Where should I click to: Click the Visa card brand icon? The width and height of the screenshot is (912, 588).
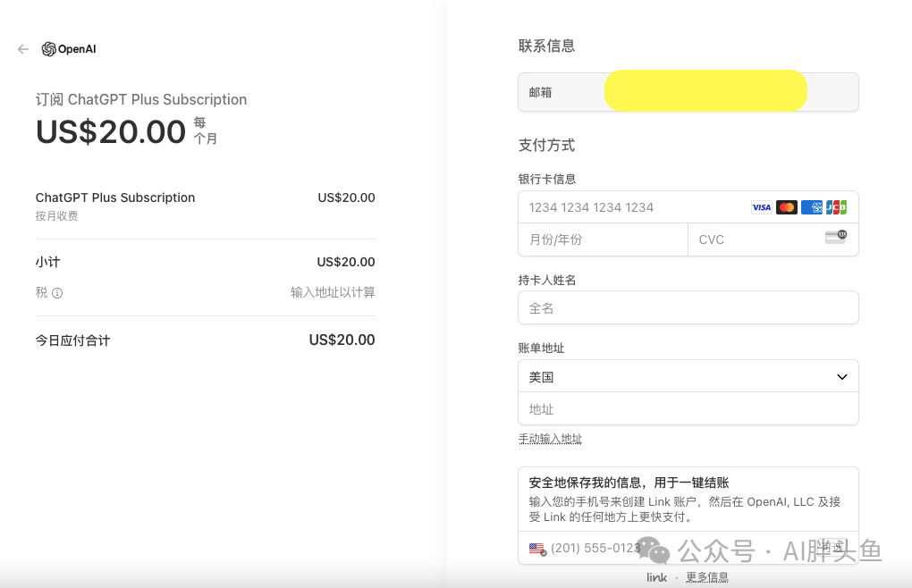coord(761,207)
